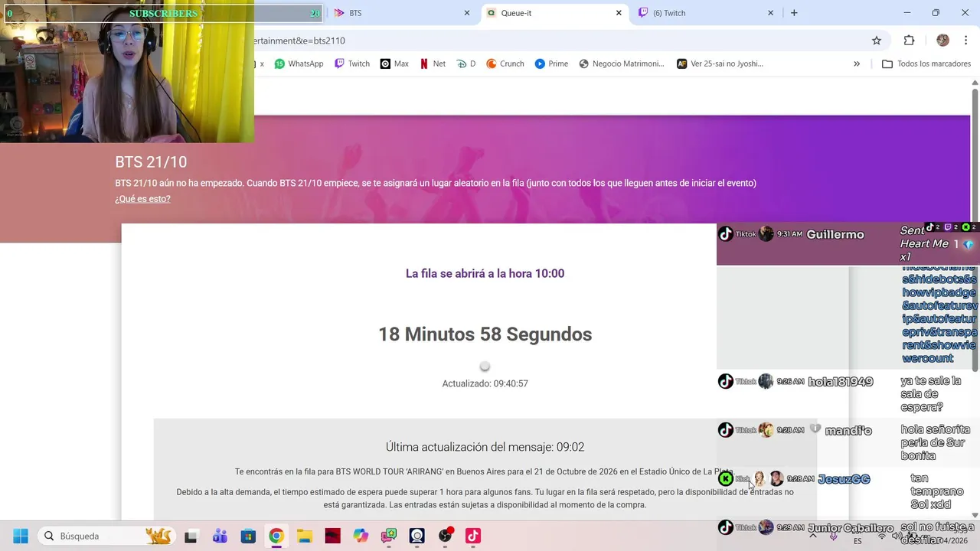Open Google Chrome from the taskbar
Screen dimensions: 980x551
coord(276,536)
